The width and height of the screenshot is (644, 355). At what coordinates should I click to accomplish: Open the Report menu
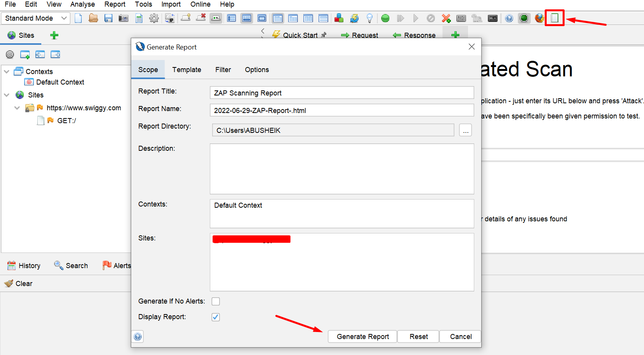(x=115, y=4)
